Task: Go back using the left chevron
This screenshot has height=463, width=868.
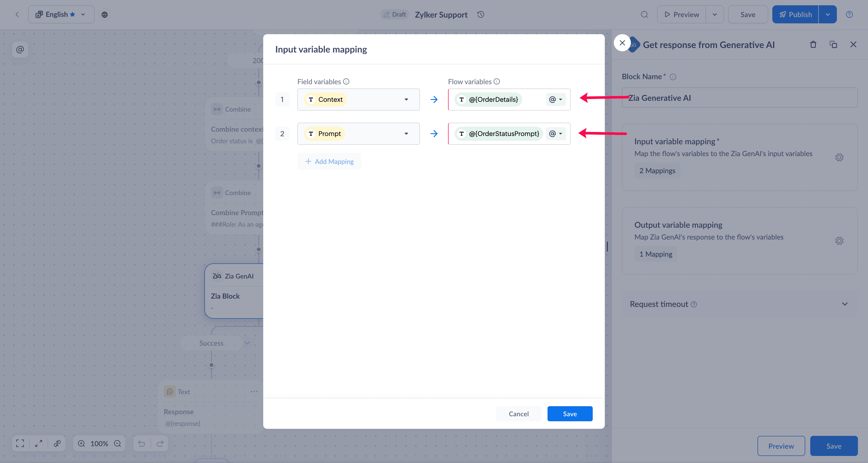Action: click(x=17, y=15)
